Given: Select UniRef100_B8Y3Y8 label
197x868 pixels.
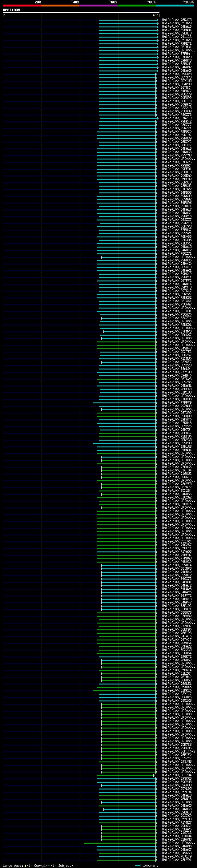Looking at the screenshot, I should coord(177,78).
